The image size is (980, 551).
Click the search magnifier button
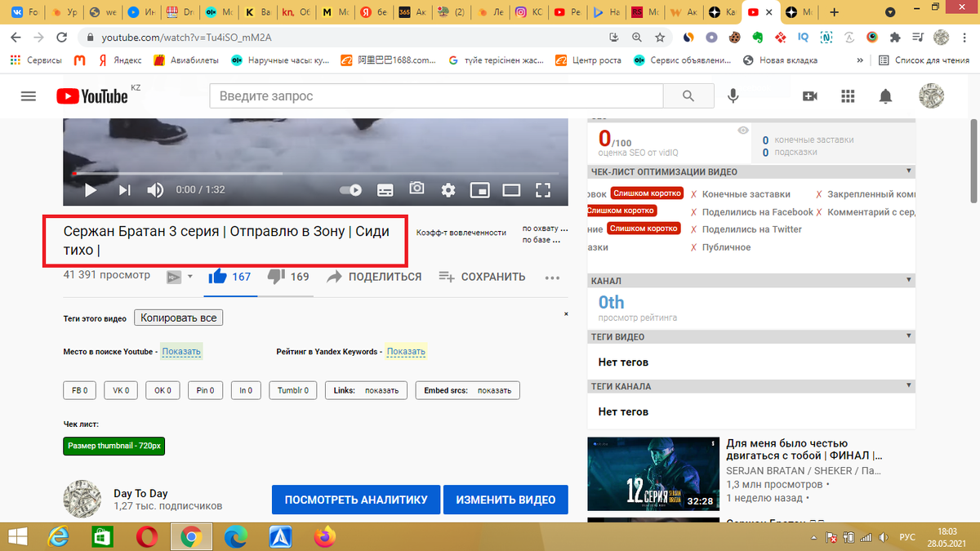(688, 96)
